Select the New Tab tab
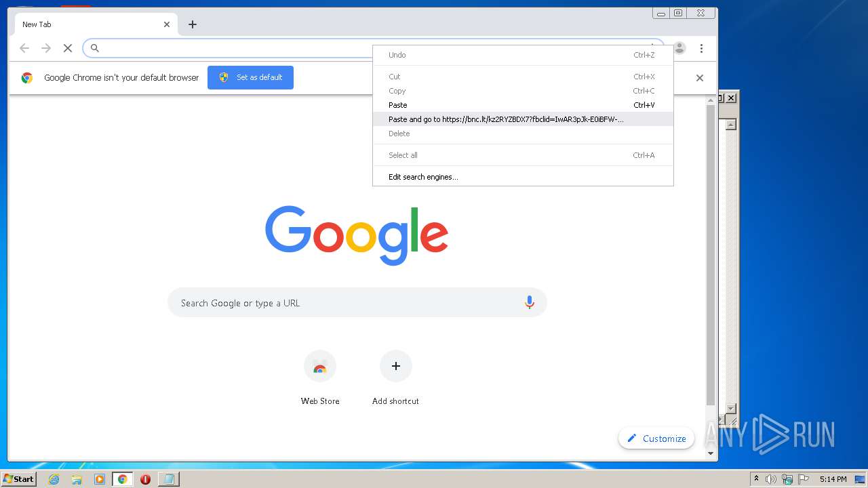This screenshot has height=488, width=868. (96, 24)
